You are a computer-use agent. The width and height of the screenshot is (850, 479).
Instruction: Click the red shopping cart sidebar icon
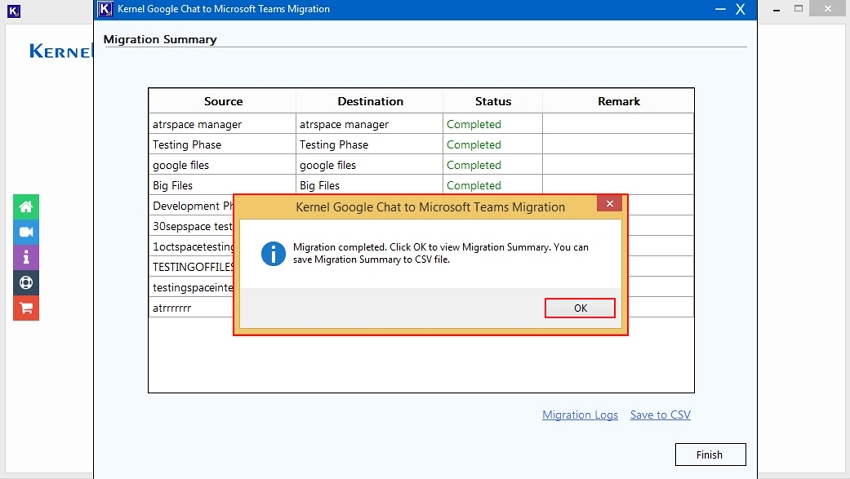[26, 308]
